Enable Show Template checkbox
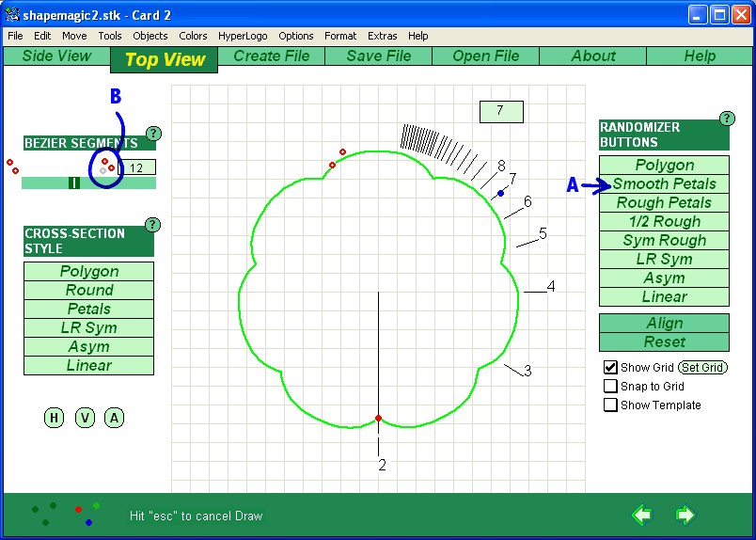 coord(610,405)
